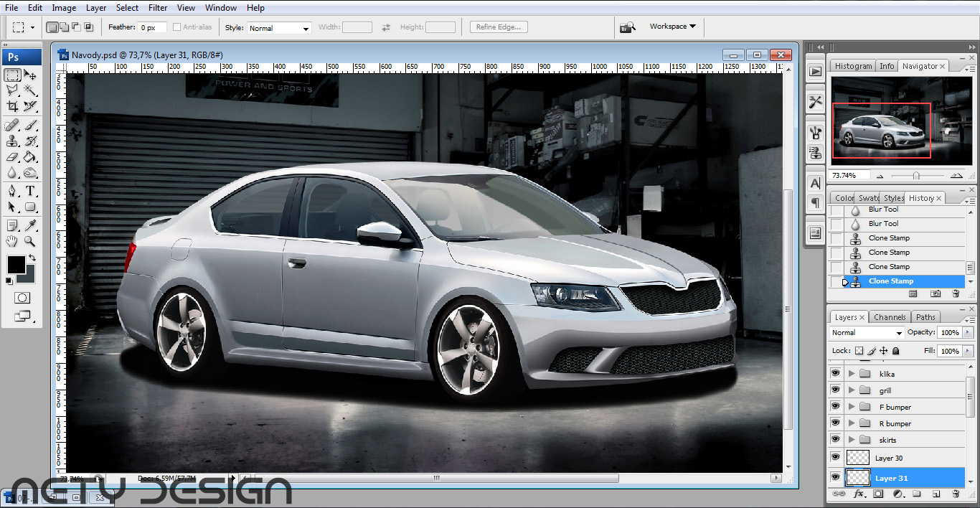The height and width of the screenshot is (508, 980).
Task: Select the Blur tool in toolbox
Action: (13, 172)
